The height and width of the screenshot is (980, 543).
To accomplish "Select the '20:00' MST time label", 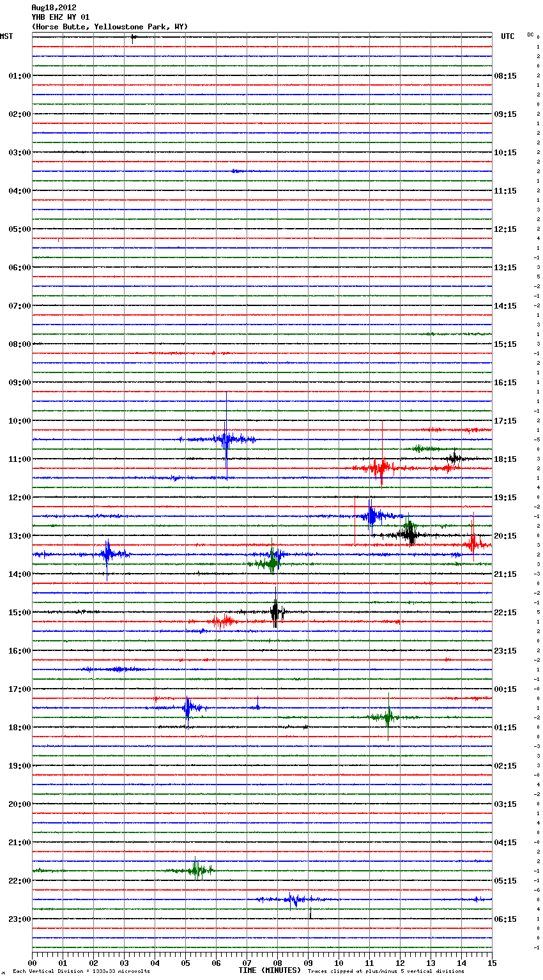I will tap(19, 804).
